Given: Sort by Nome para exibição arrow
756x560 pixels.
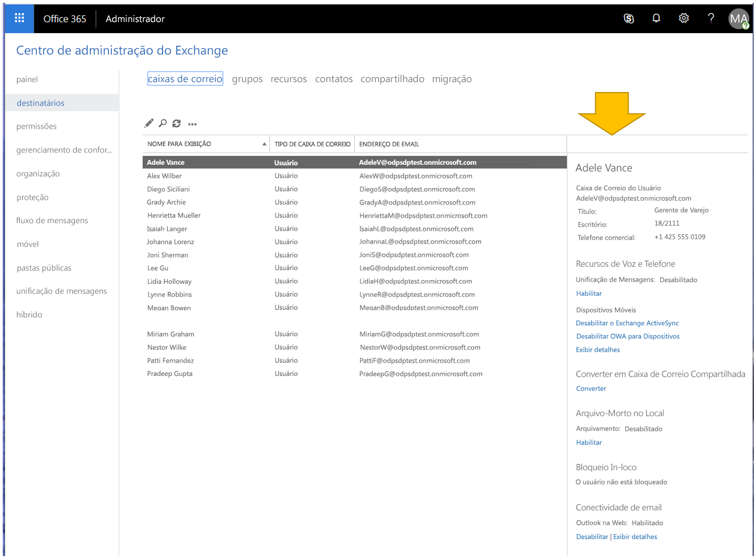Looking at the screenshot, I should click(x=264, y=144).
